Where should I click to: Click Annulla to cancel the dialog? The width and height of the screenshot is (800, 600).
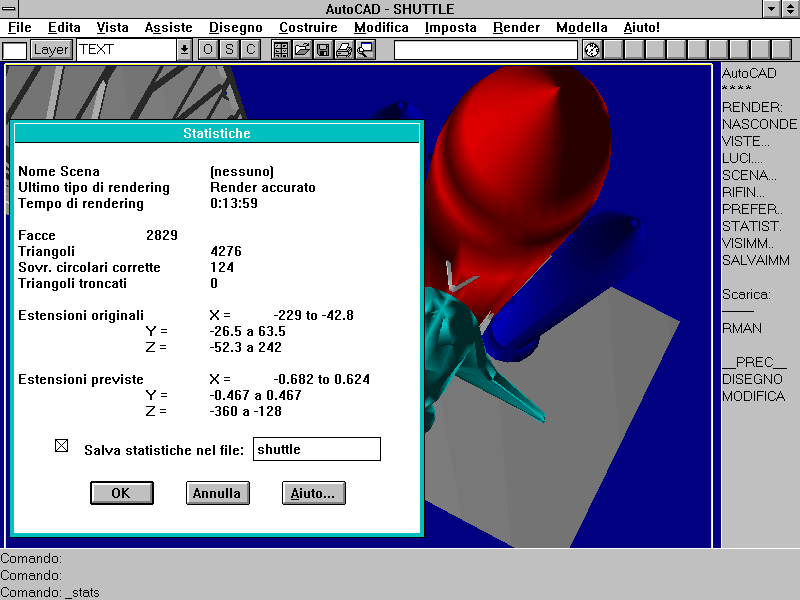(217, 493)
